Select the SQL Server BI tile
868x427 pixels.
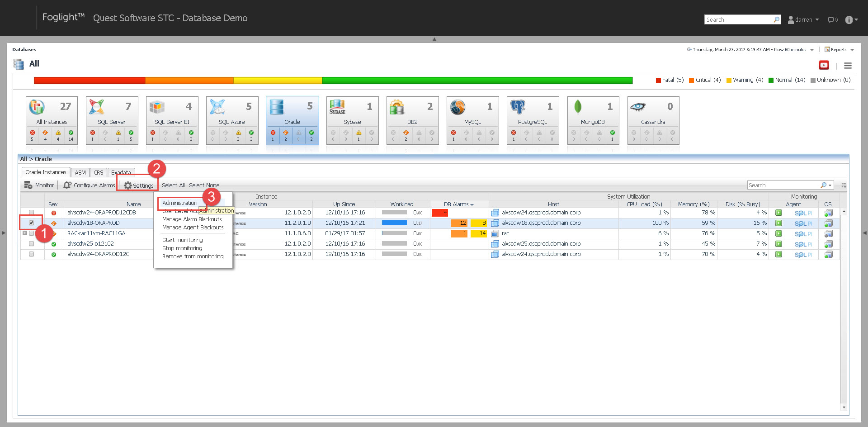[x=172, y=120]
